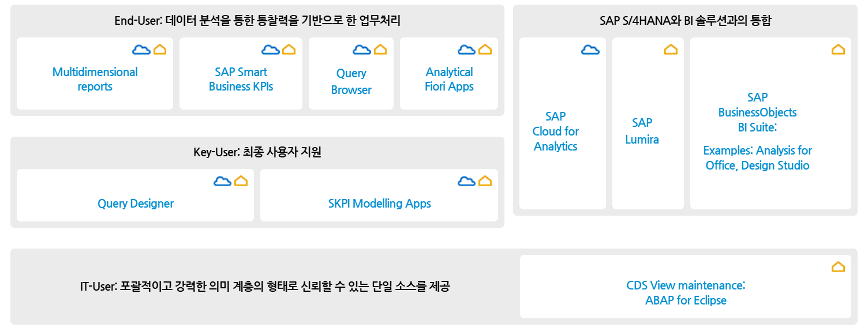This screenshot has width=868, height=331.
Task: Open the Multidimensional reports link
Action: tap(95, 80)
